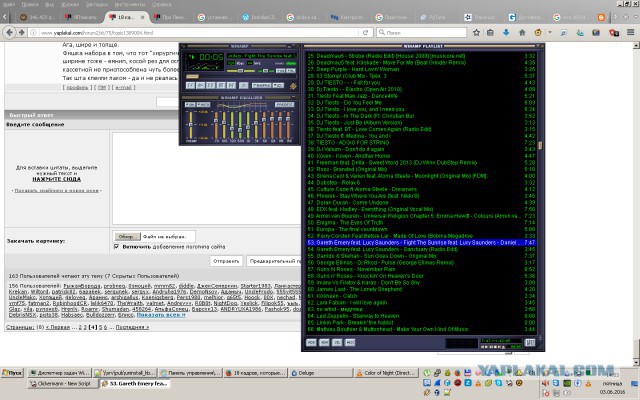Image resolution: width=640 pixels, height=400 pixels.
Task: Select playlist track 50 Enigma The Eyes Of Truth
Action: click(x=421, y=222)
